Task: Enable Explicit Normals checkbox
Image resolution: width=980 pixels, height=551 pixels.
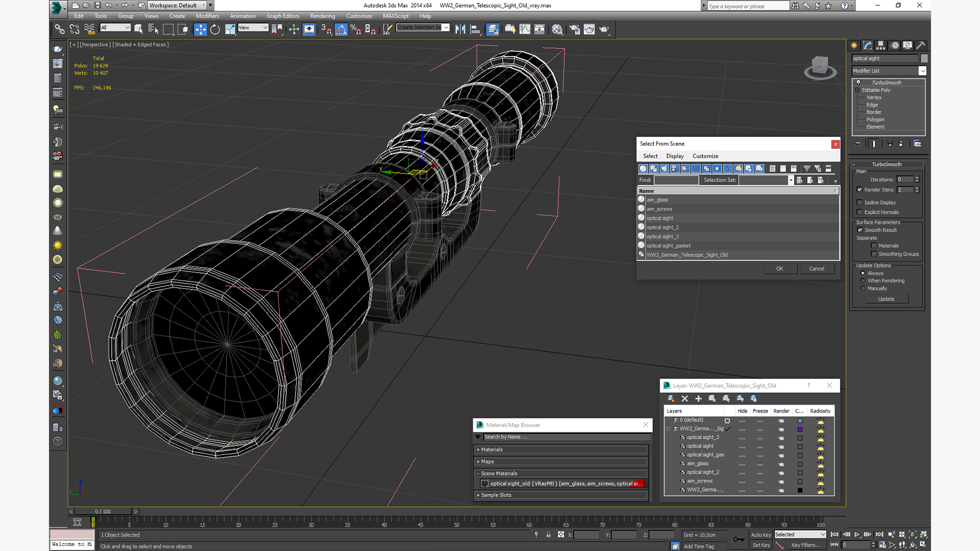Action: (860, 212)
